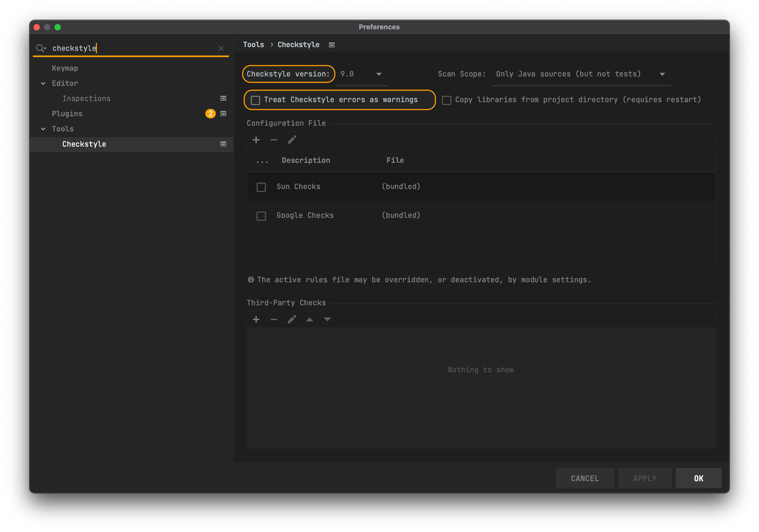Image resolution: width=759 pixels, height=532 pixels.
Task: Click project-level icon on Checkstyle tree row
Action: point(223,144)
